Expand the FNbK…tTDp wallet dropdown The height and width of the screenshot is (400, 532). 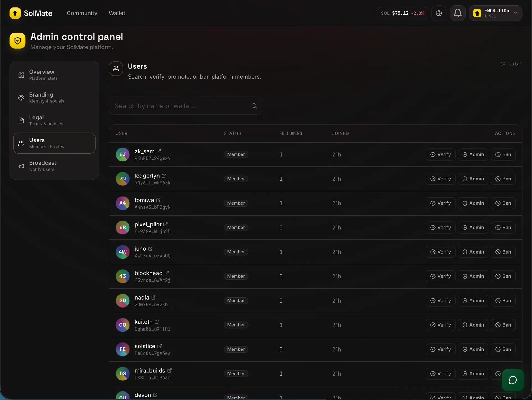(495, 13)
